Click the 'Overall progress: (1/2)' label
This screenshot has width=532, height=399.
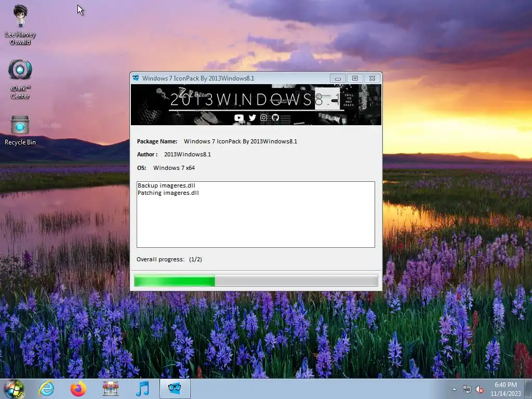169,259
